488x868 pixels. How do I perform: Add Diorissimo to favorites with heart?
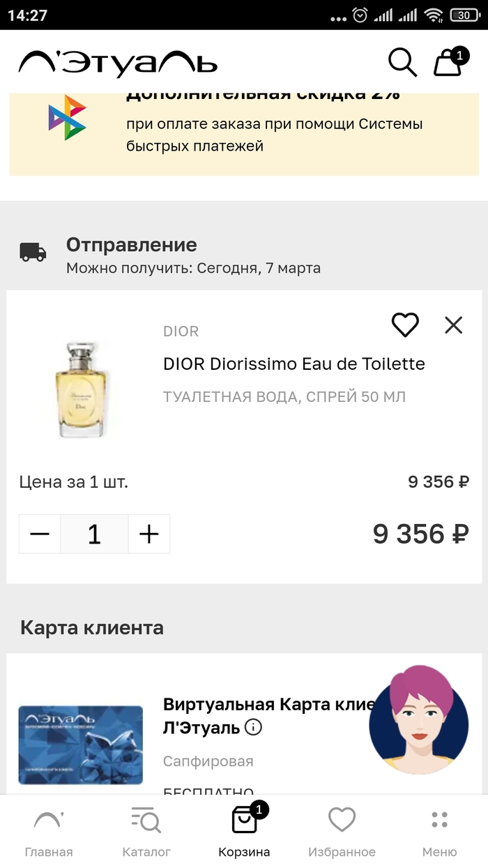point(405,324)
